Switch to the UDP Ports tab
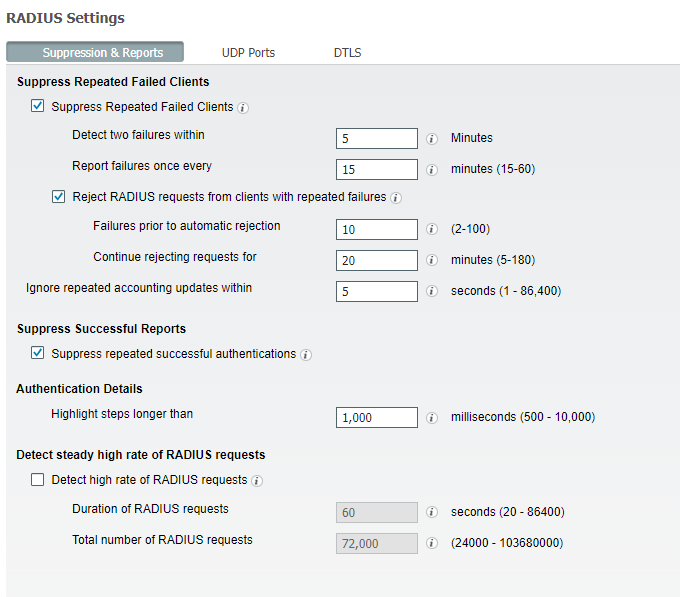This screenshot has width=680, height=597. click(248, 52)
